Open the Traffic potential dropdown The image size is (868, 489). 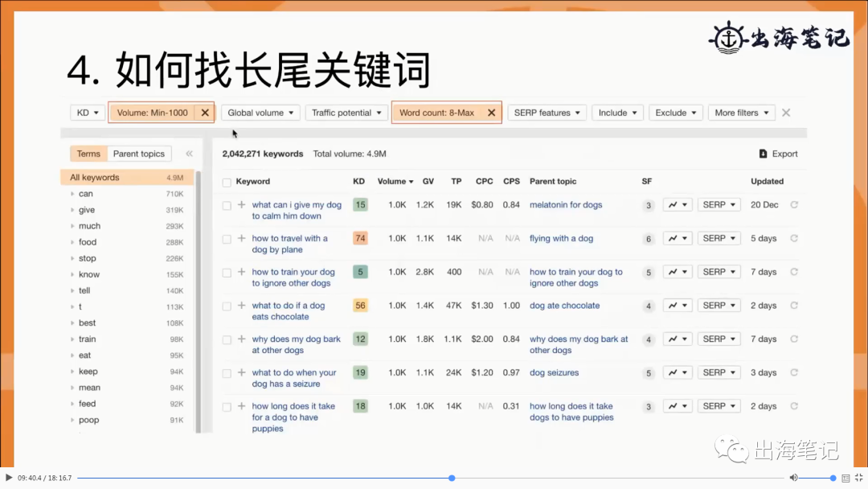pyautogui.click(x=346, y=113)
